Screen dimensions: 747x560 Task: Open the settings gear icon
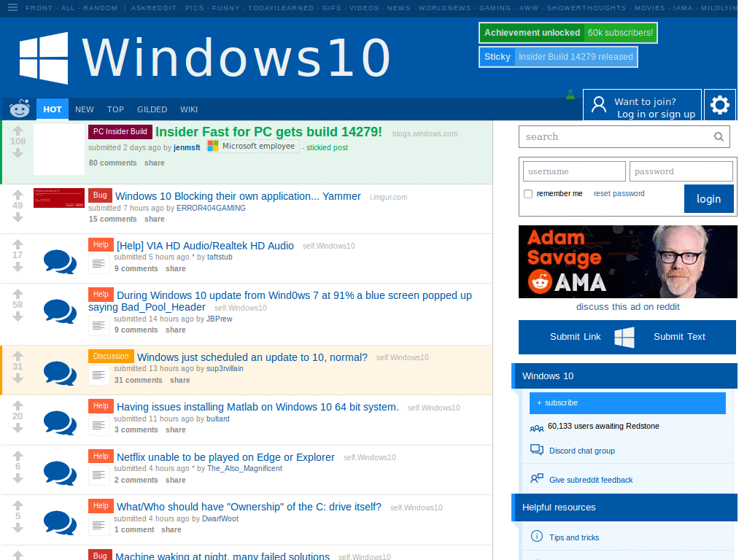720,105
